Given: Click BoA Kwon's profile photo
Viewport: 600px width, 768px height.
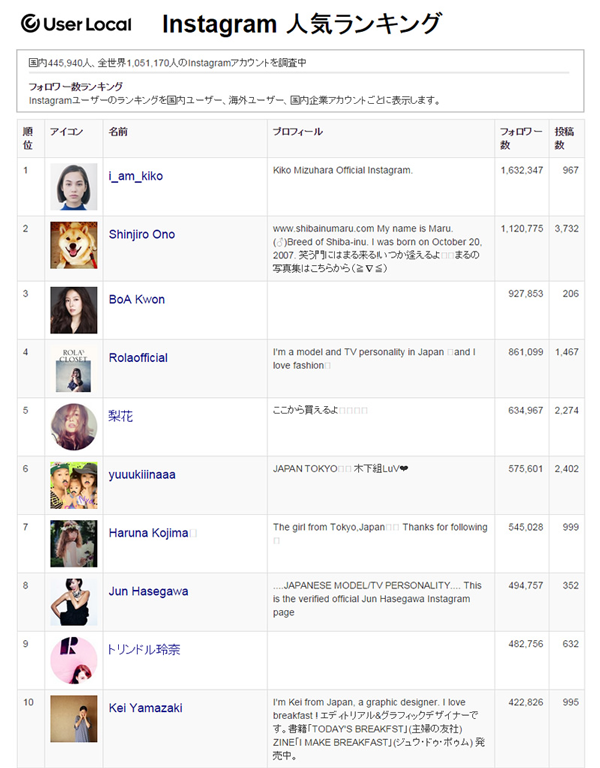Looking at the screenshot, I should click(74, 310).
